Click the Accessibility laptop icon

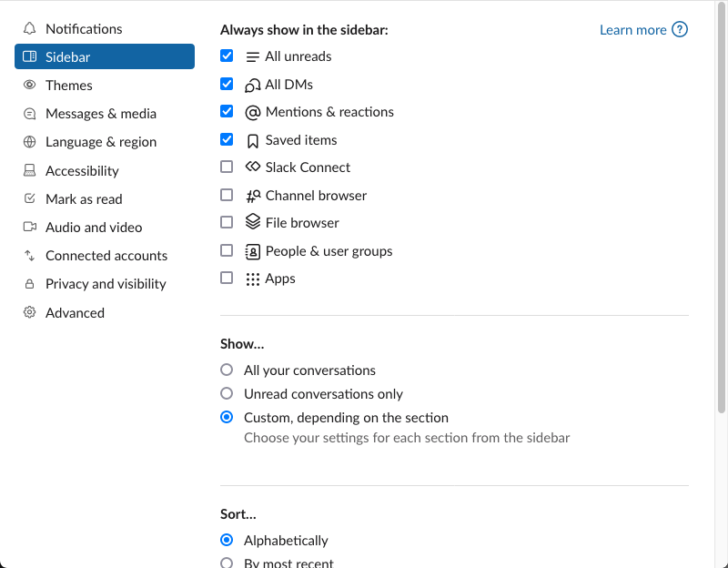point(29,170)
